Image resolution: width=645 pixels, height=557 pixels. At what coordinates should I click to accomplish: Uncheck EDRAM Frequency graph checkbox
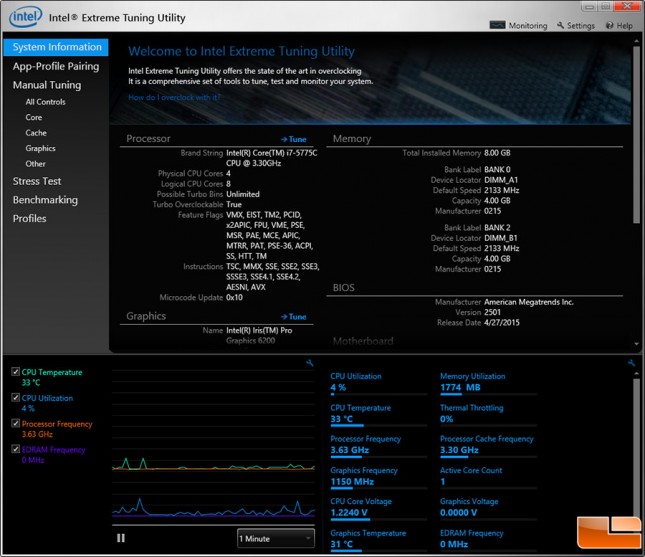16,449
